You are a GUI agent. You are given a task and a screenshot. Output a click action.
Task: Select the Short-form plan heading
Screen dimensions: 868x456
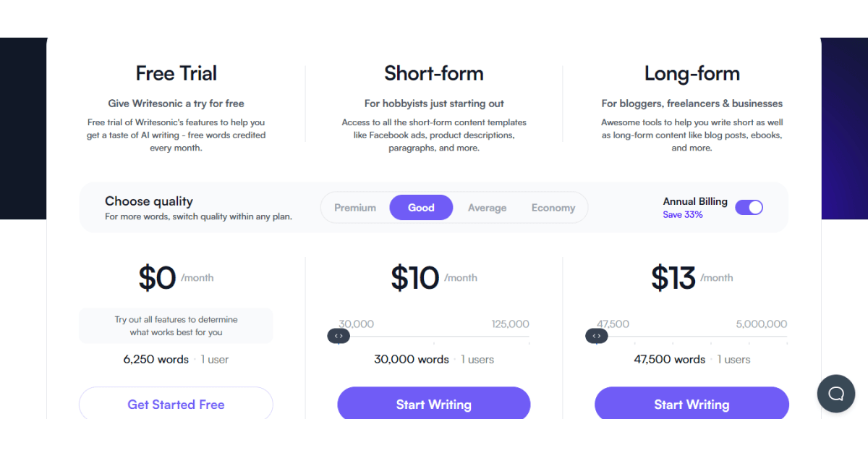[x=433, y=73]
